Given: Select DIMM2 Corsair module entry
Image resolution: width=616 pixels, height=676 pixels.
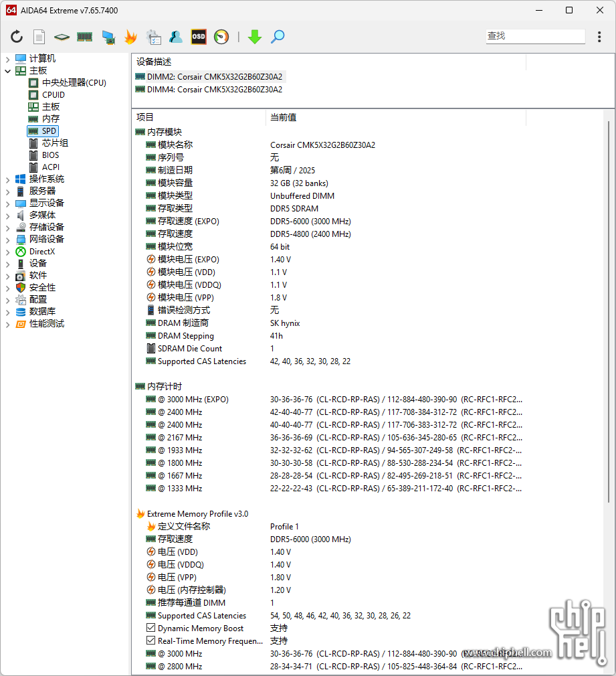Looking at the screenshot, I should point(209,77).
